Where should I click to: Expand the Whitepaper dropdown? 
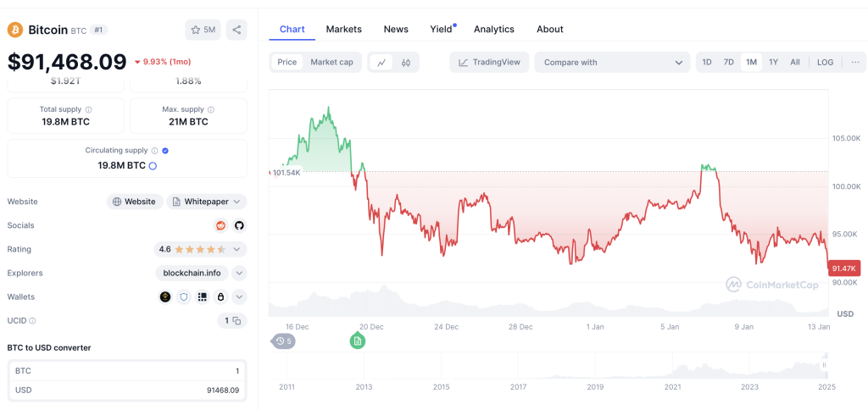207,202
